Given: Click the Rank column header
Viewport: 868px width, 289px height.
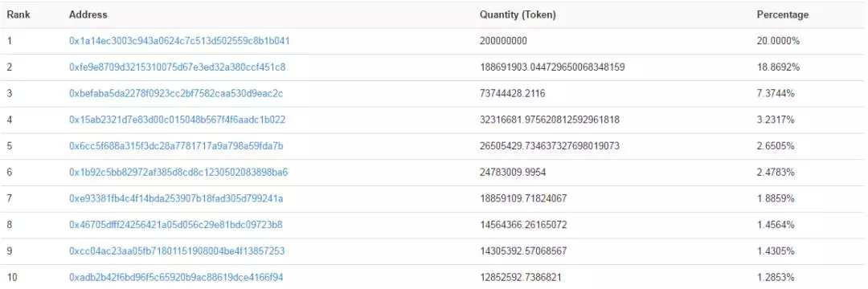Looking at the screenshot, I should [x=18, y=15].
